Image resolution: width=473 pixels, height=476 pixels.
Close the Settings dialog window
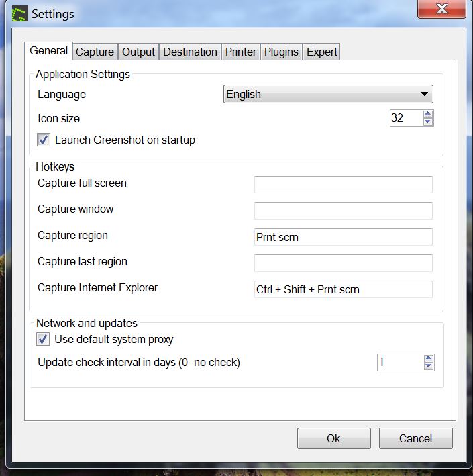coord(441,10)
